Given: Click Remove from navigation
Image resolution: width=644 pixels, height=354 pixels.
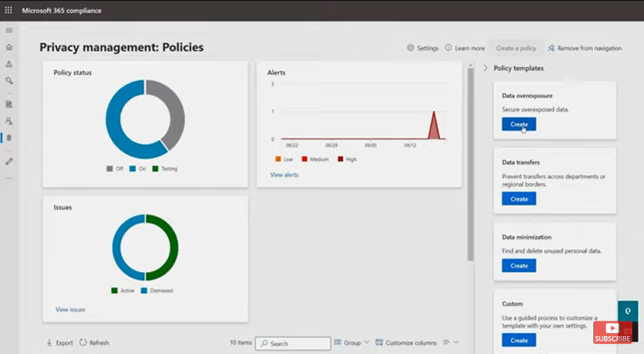Looking at the screenshot, I should [585, 48].
